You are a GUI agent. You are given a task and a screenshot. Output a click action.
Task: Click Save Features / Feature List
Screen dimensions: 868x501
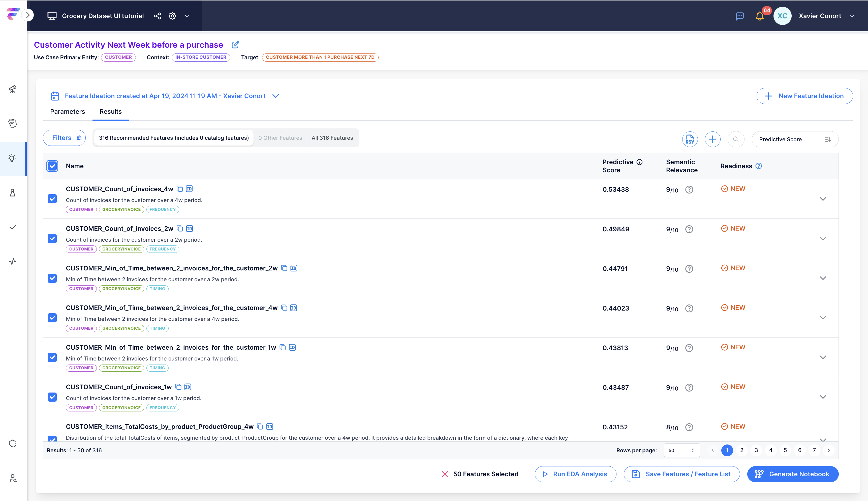tap(681, 474)
